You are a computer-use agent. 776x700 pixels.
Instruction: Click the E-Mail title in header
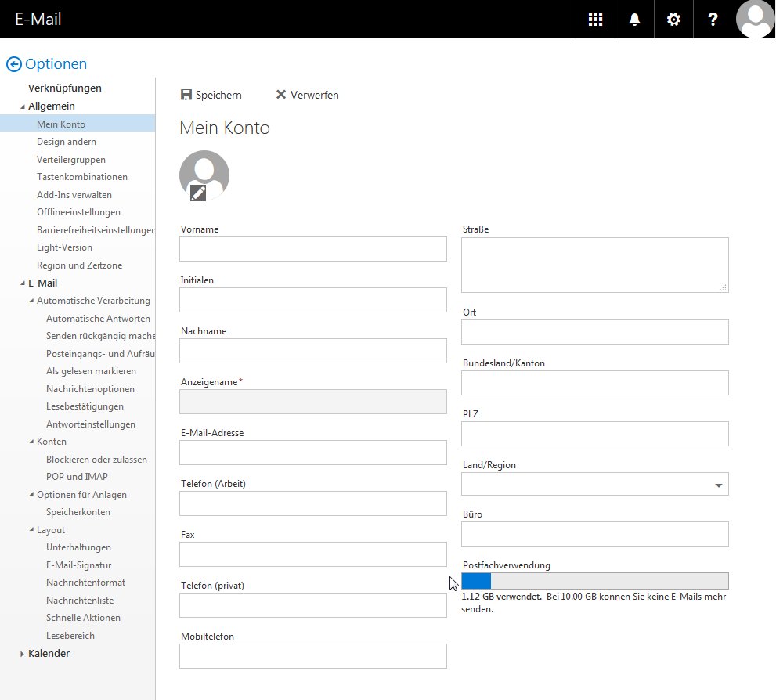38,20
